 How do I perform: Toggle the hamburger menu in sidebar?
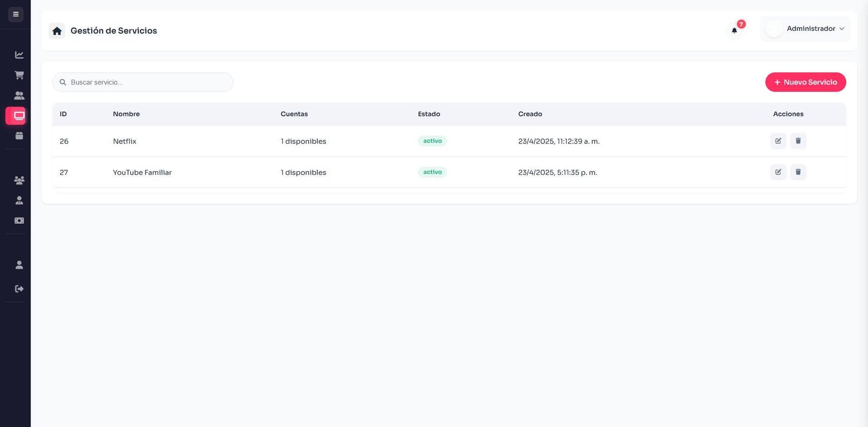[16, 14]
